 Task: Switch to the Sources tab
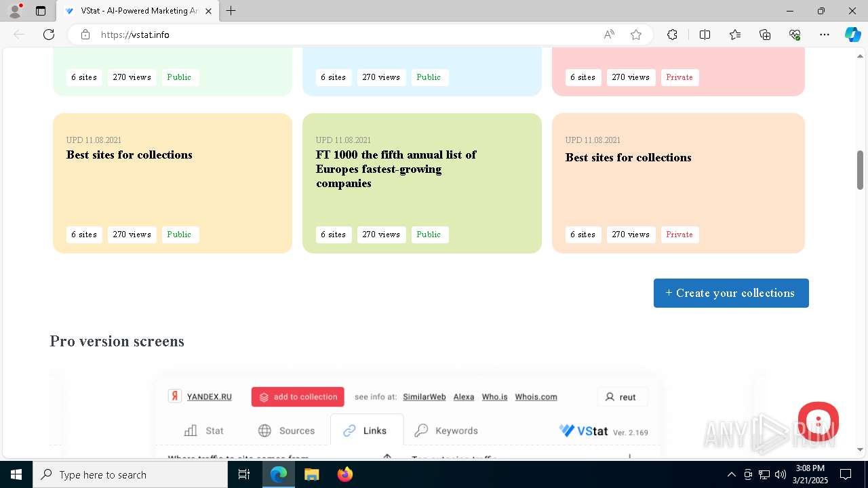pyautogui.click(x=287, y=430)
